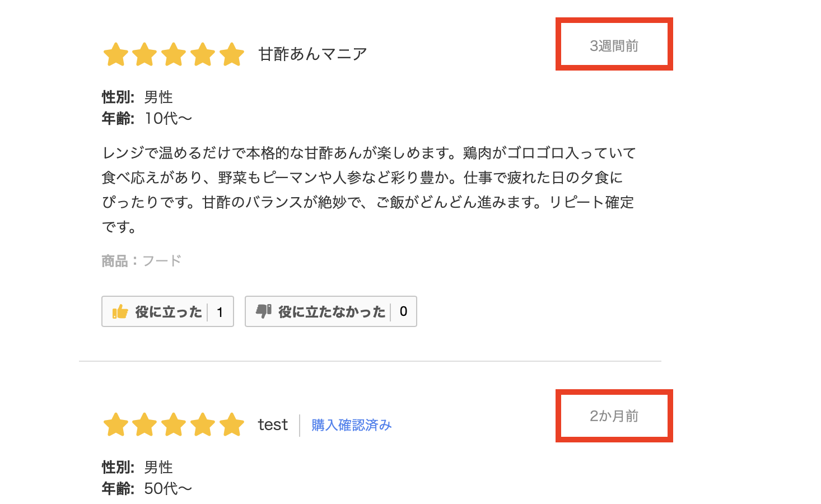Viewport: 821px width, 504px height.
Task: Click the review text starting with レンジで温める
Action: click(368, 189)
